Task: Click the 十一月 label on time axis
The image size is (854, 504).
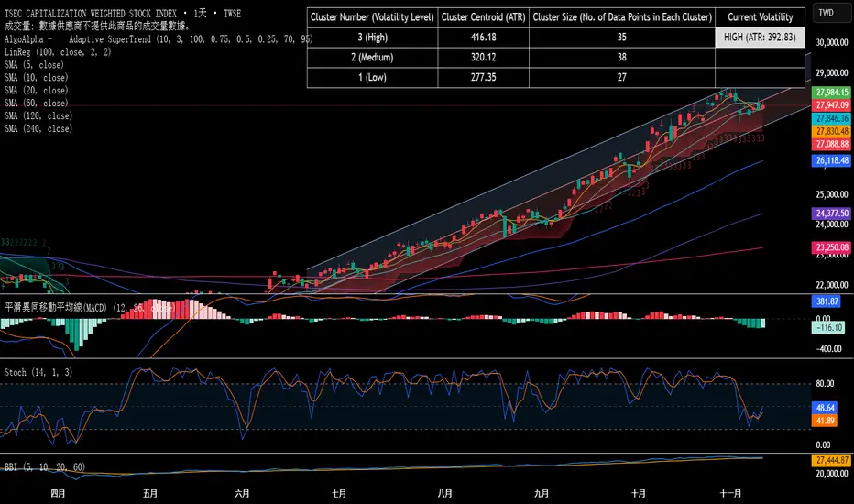Action: [731, 492]
